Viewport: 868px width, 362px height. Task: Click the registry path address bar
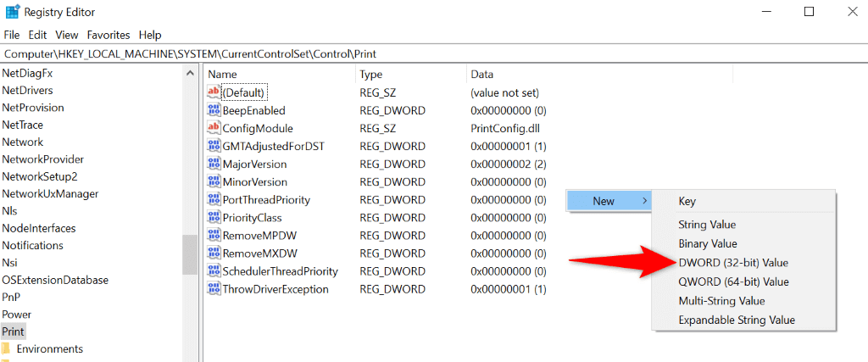[434, 54]
